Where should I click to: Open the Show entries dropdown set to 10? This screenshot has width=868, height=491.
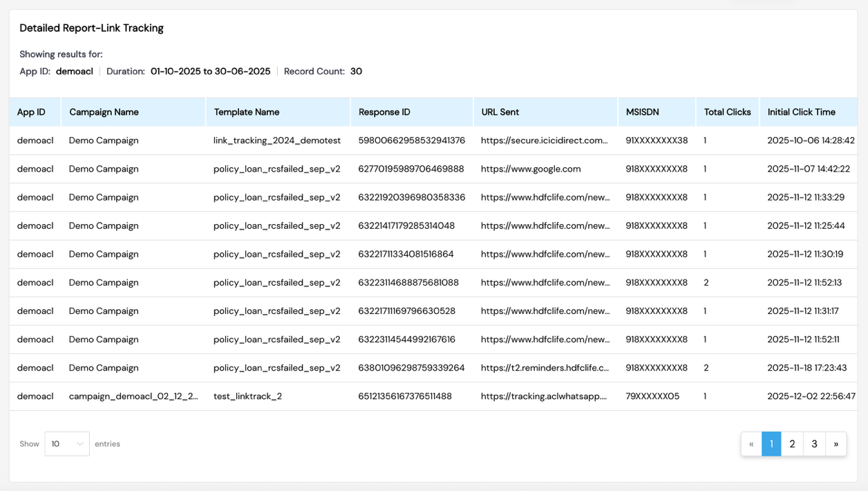pyautogui.click(x=67, y=444)
